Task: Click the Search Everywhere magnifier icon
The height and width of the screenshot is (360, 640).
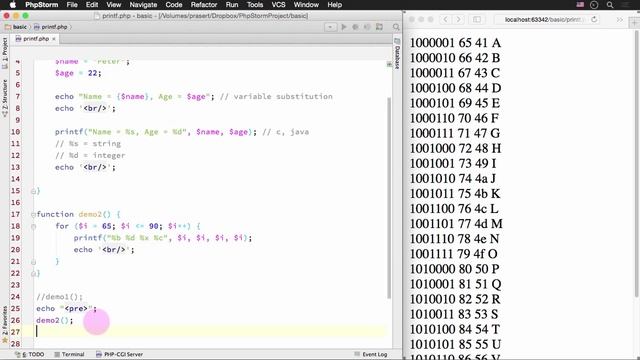Action: pos(396,27)
